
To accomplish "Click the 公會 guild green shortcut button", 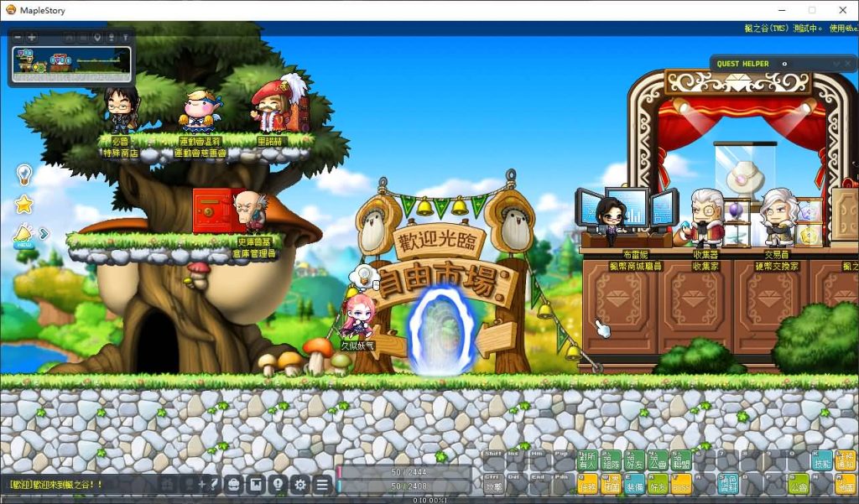I will pyautogui.click(x=799, y=484).
